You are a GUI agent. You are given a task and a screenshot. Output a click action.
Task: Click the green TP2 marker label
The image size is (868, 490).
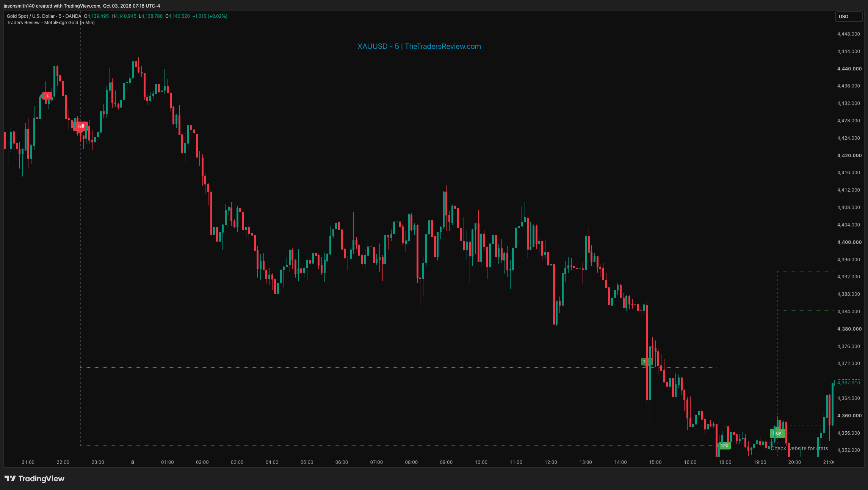pyautogui.click(x=724, y=446)
